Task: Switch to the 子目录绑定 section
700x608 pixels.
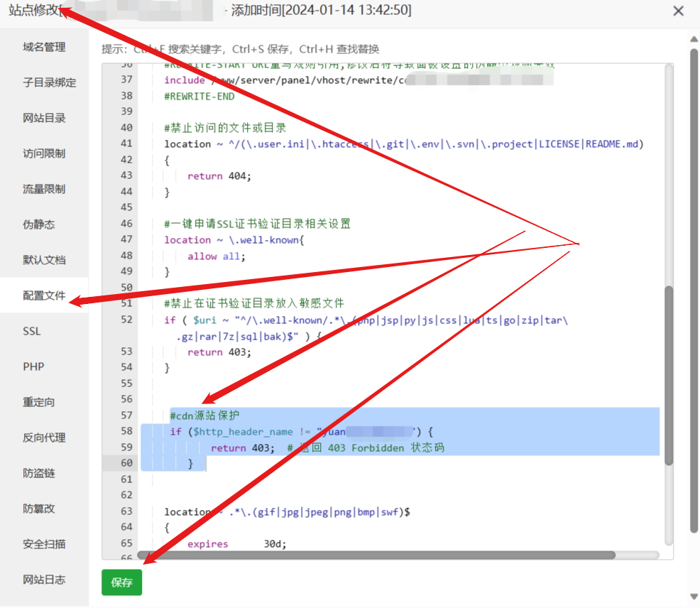Action: [44, 82]
